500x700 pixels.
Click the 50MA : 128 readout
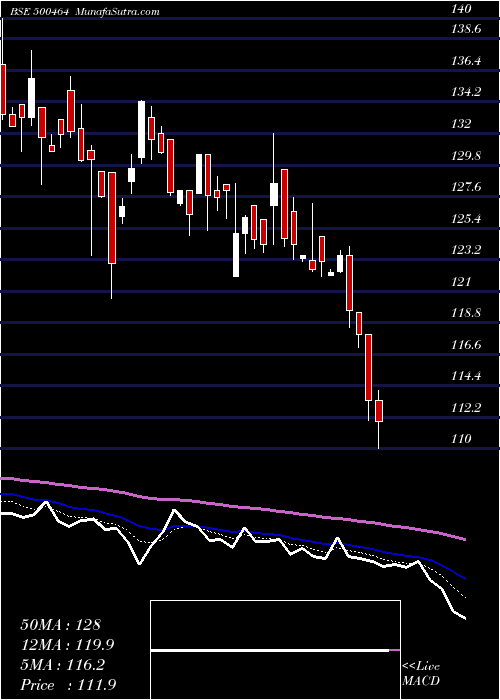[x=61, y=625]
